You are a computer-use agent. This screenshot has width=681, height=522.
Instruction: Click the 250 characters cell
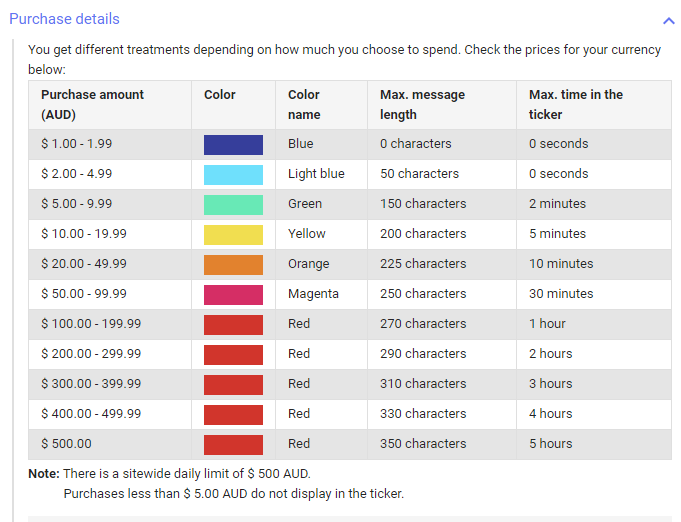pyautogui.click(x=442, y=294)
